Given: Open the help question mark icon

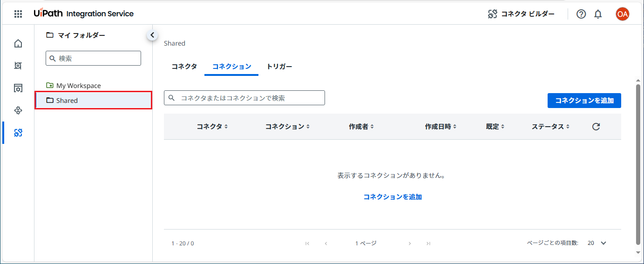Looking at the screenshot, I should point(581,14).
